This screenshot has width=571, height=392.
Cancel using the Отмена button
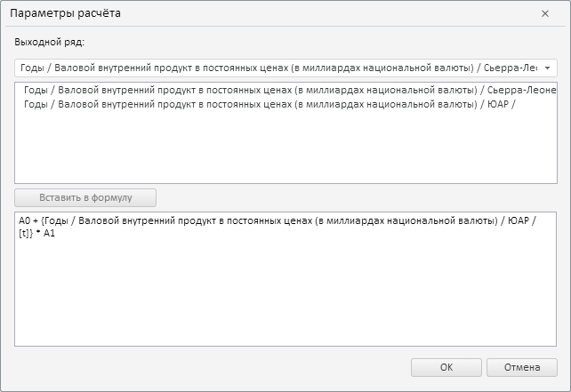click(521, 367)
